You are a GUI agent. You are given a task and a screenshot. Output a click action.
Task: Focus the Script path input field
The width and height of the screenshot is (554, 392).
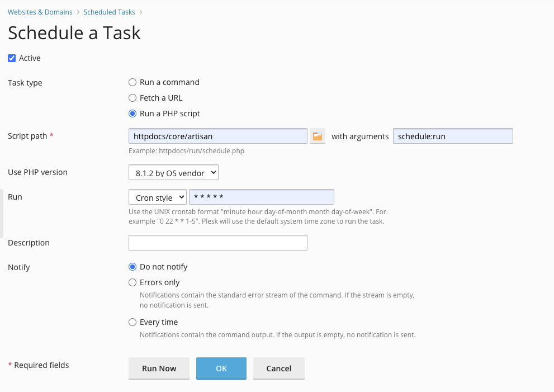[218, 136]
